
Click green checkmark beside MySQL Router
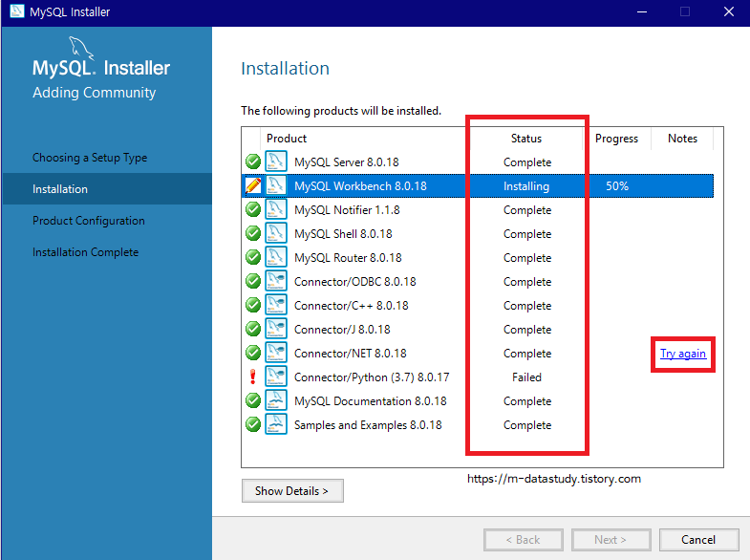pos(253,257)
